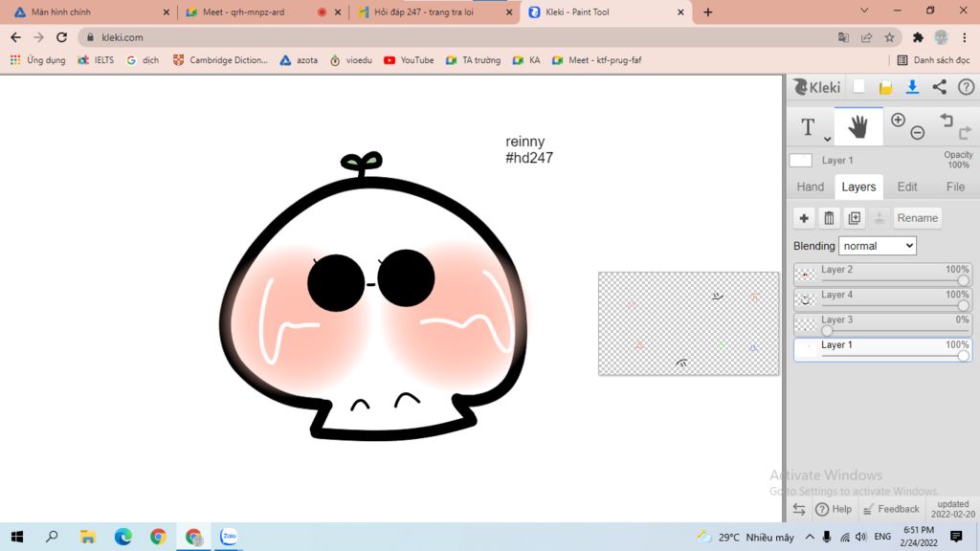
Task: Click the Kleki logo
Action: [817, 87]
